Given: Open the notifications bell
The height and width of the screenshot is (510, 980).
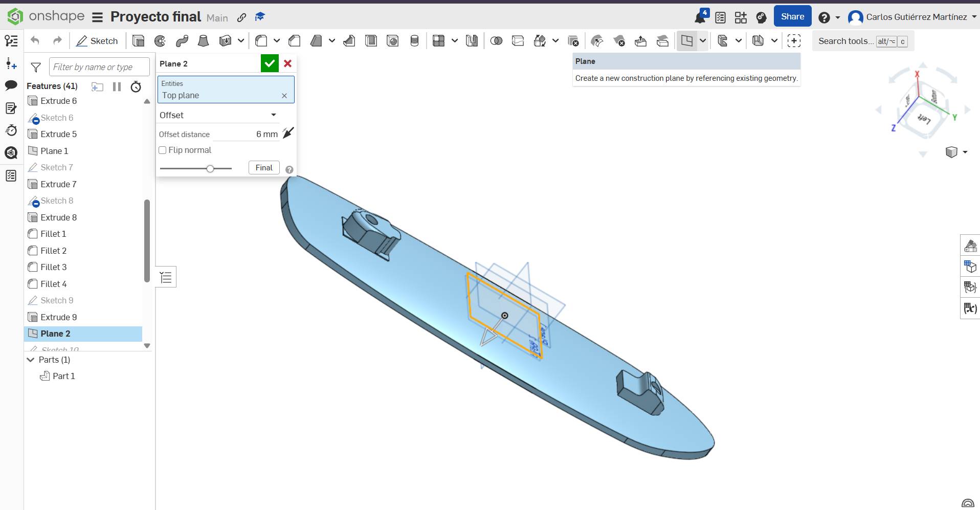Looking at the screenshot, I should (700, 16).
